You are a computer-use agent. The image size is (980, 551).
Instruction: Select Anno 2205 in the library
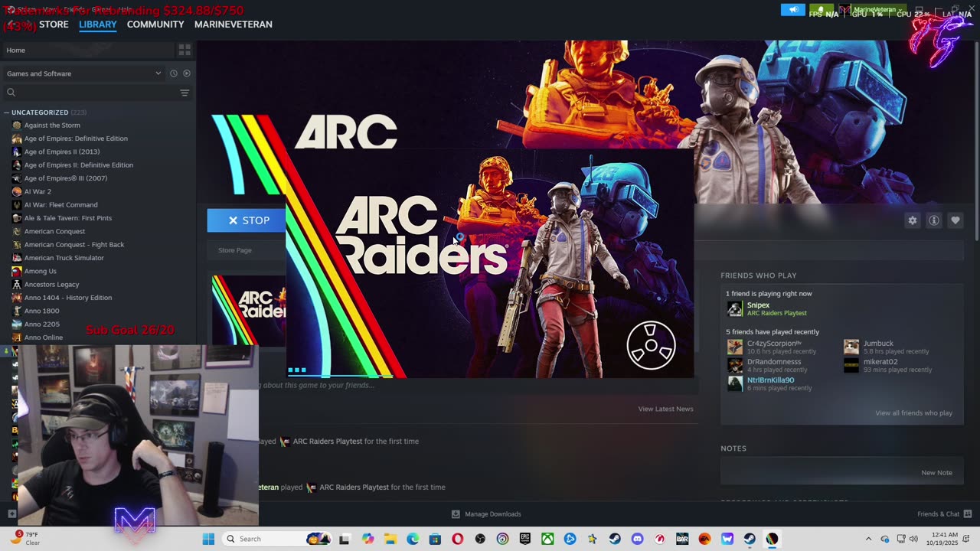[41, 324]
